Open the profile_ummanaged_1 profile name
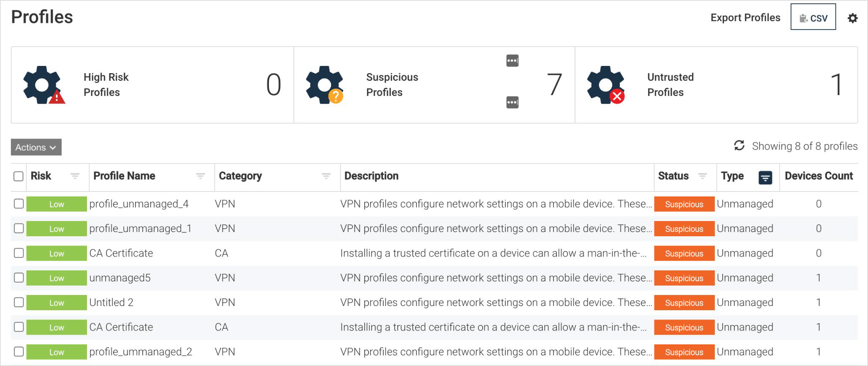 coord(140,228)
